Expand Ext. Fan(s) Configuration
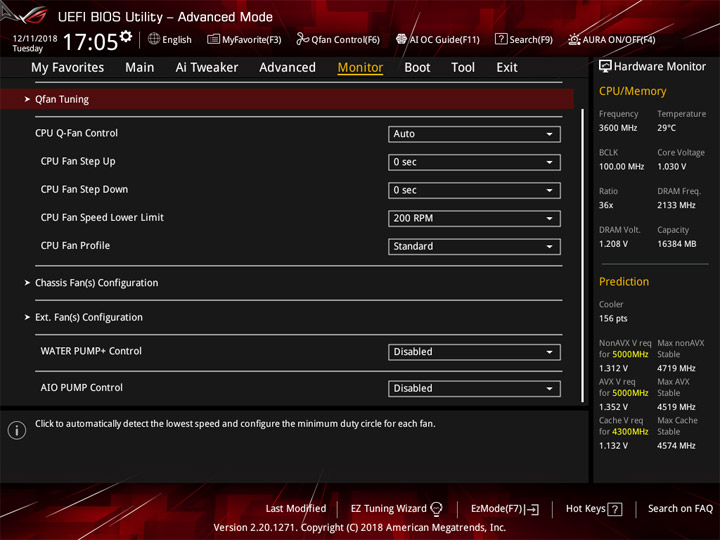Viewport: 720px width, 540px height. (x=89, y=317)
